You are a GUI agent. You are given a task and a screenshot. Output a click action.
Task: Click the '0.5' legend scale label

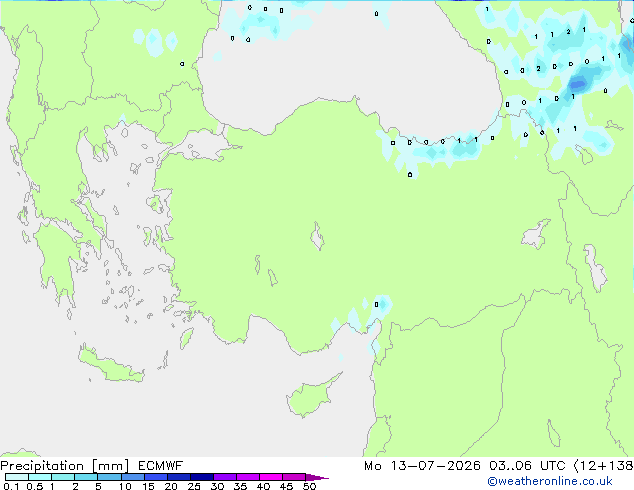34,486
